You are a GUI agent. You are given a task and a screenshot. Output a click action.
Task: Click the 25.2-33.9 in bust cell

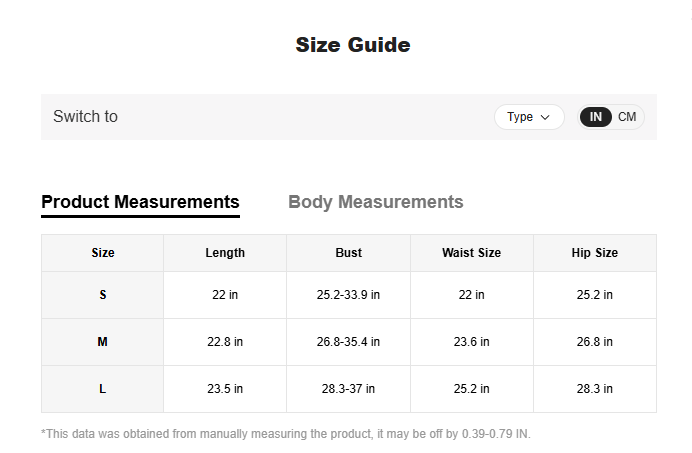pyautogui.click(x=348, y=295)
